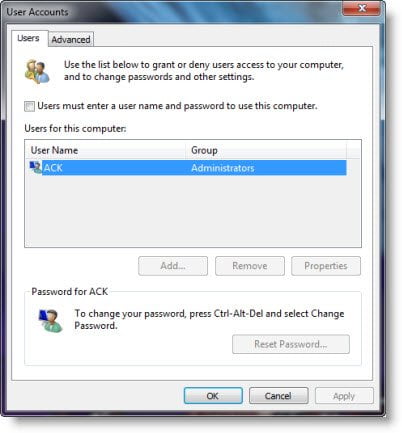Viewport: 402px width, 433px height.
Task: Open Properties for the selected user
Action: click(326, 266)
